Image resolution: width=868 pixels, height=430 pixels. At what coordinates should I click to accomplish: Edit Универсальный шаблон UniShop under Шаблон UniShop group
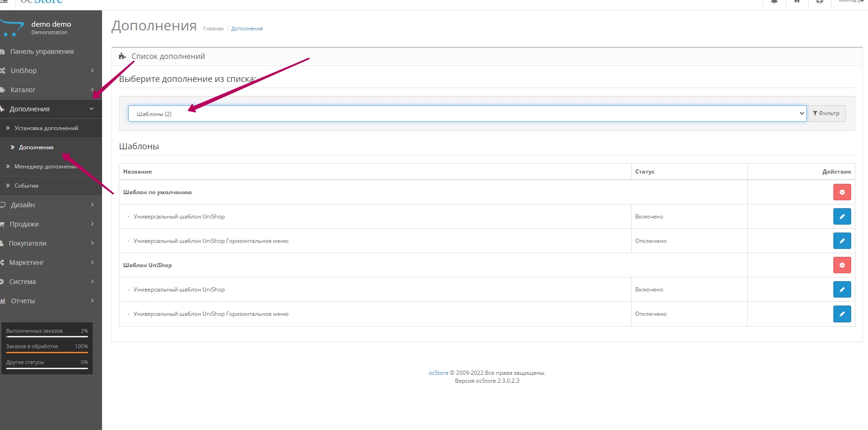click(842, 290)
